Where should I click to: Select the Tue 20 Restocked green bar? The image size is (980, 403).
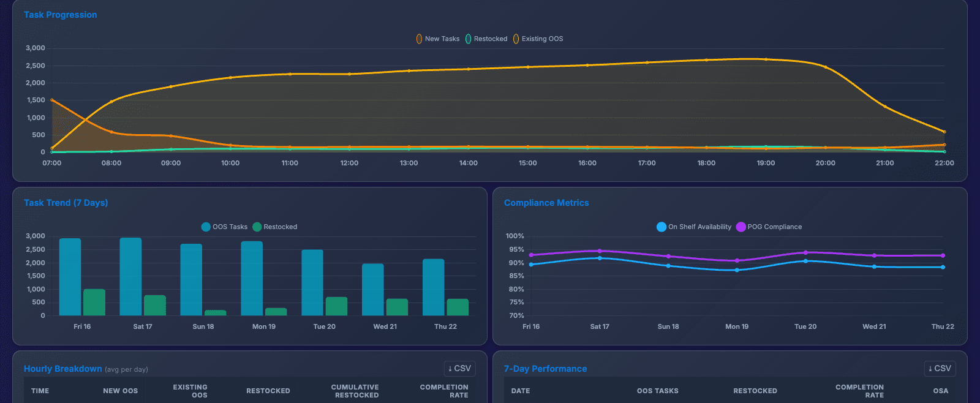(336, 306)
